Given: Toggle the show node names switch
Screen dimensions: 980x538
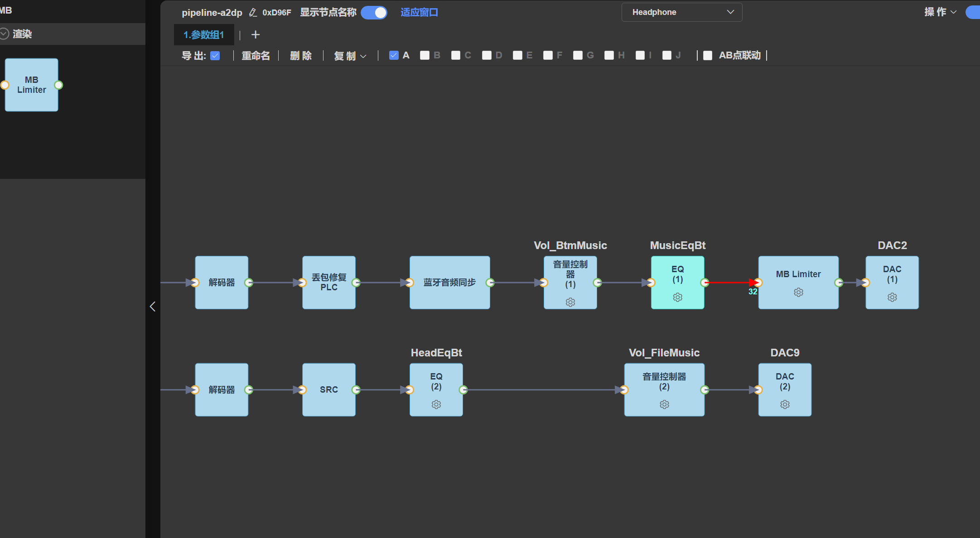Looking at the screenshot, I should [x=374, y=12].
